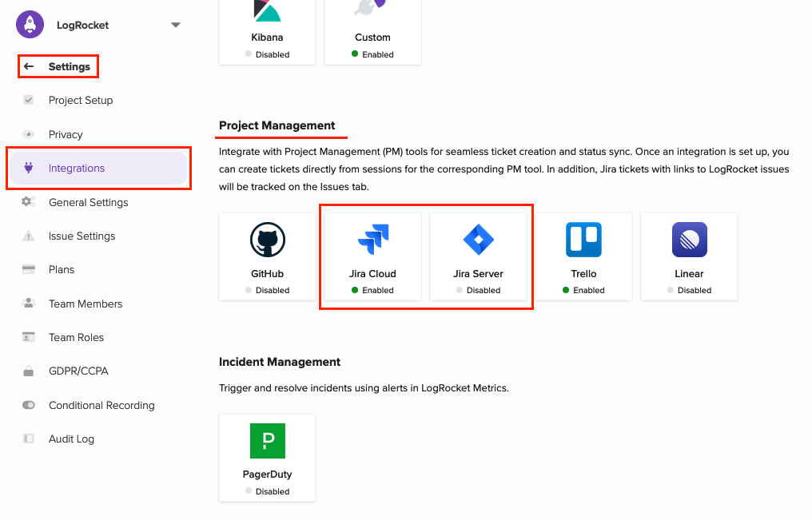Open Project Setup settings page
Viewport: 812px width, 520px height.
pyautogui.click(x=81, y=101)
